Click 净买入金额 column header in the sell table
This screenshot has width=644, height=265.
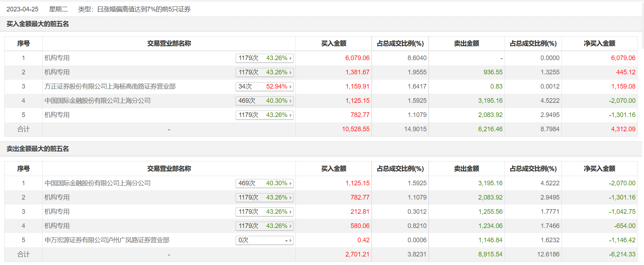pos(599,169)
